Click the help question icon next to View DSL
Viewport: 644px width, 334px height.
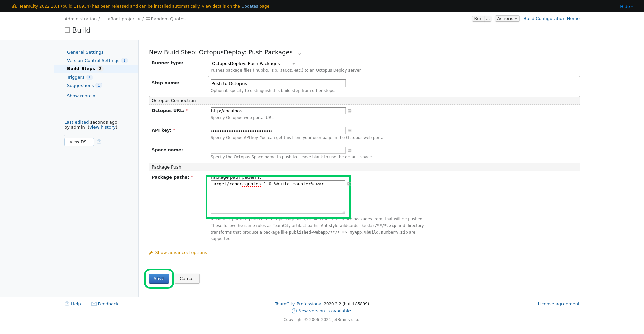99,142
